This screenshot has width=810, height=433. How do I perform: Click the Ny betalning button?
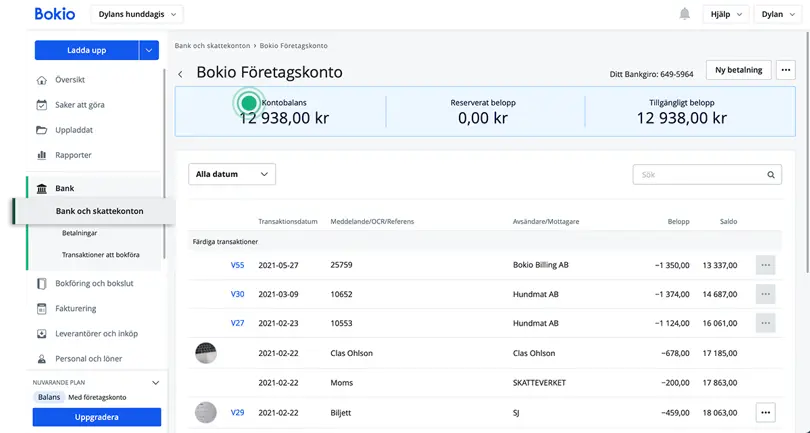[739, 70]
